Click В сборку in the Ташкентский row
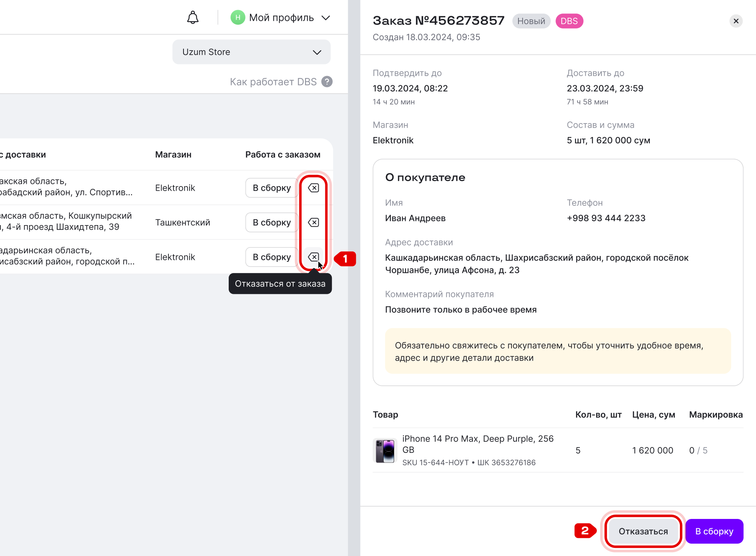The image size is (756, 556). pyautogui.click(x=272, y=222)
